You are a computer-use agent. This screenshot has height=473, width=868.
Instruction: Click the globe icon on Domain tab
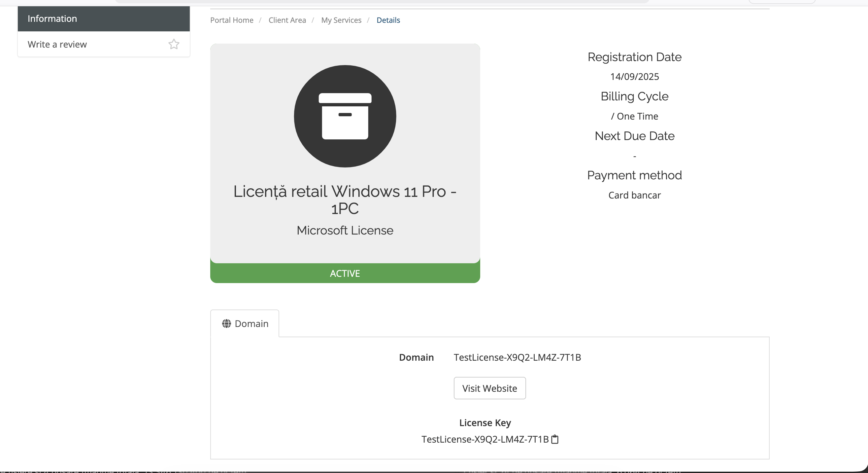point(226,324)
